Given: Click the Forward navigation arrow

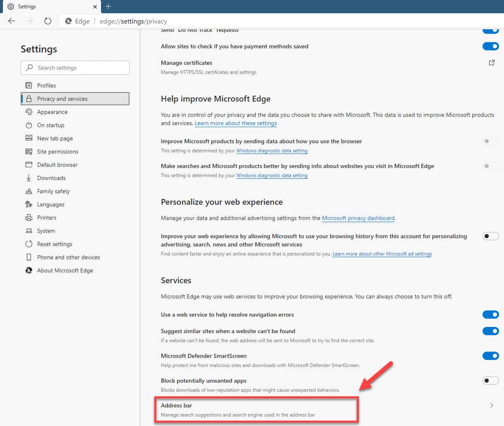Looking at the screenshot, I should click(x=30, y=21).
